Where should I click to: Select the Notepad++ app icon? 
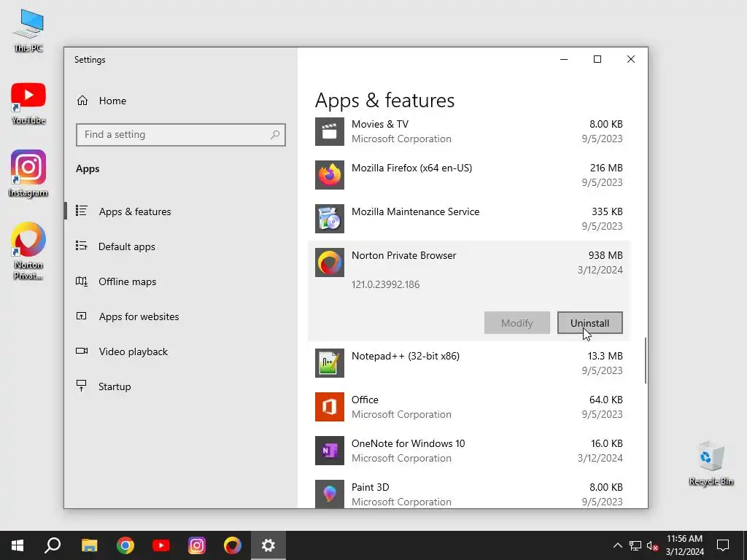tap(330, 363)
